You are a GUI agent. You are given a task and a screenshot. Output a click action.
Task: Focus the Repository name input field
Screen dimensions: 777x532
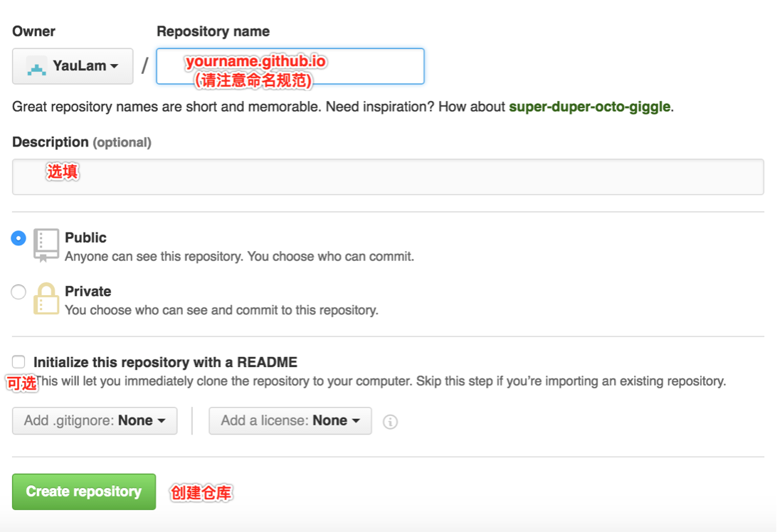[290, 66]
